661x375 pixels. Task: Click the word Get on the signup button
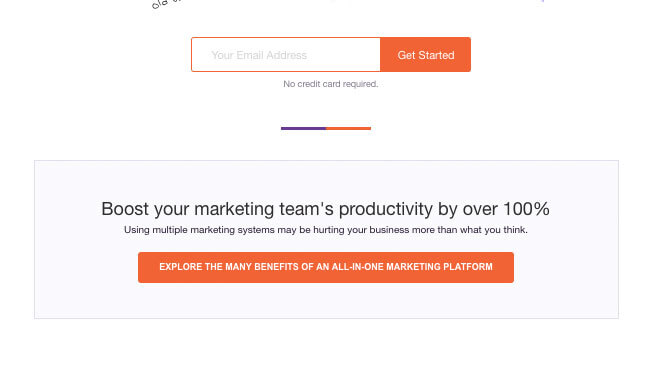pos(406,55)
